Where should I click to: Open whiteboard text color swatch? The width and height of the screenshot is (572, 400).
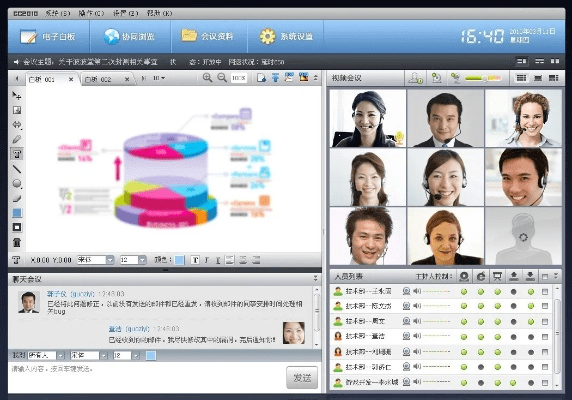pyautogui.click(x=179, y=260)
